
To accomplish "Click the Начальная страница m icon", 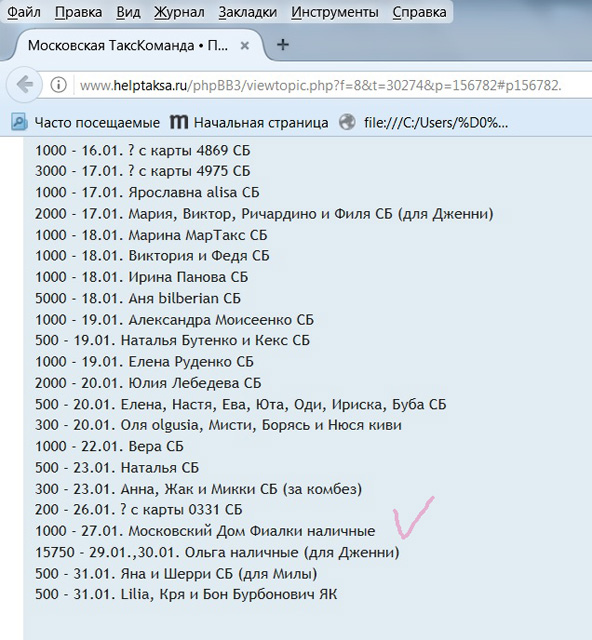I will point(178,122).
